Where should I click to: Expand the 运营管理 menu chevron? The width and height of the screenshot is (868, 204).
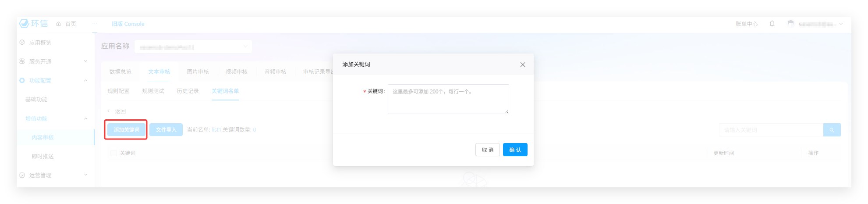point(85,175)
